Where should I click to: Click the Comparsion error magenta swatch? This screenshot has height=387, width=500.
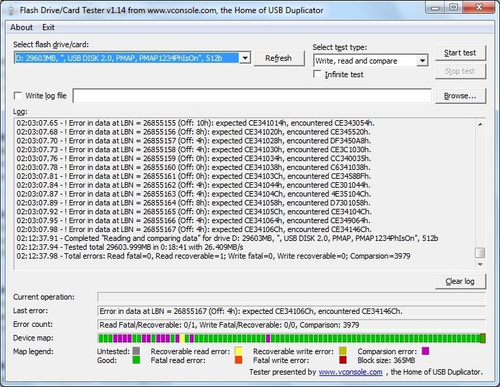[x=425, y=351]
